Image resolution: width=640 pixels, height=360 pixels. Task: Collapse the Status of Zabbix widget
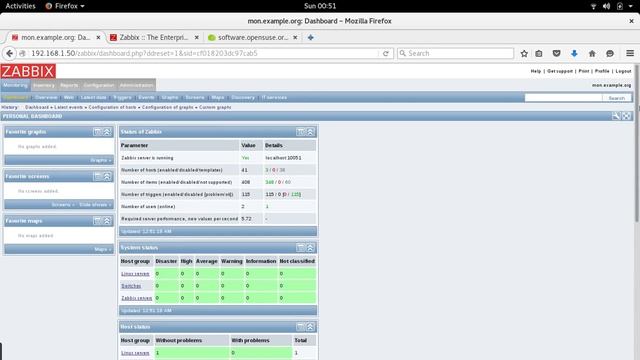(310, 132)
